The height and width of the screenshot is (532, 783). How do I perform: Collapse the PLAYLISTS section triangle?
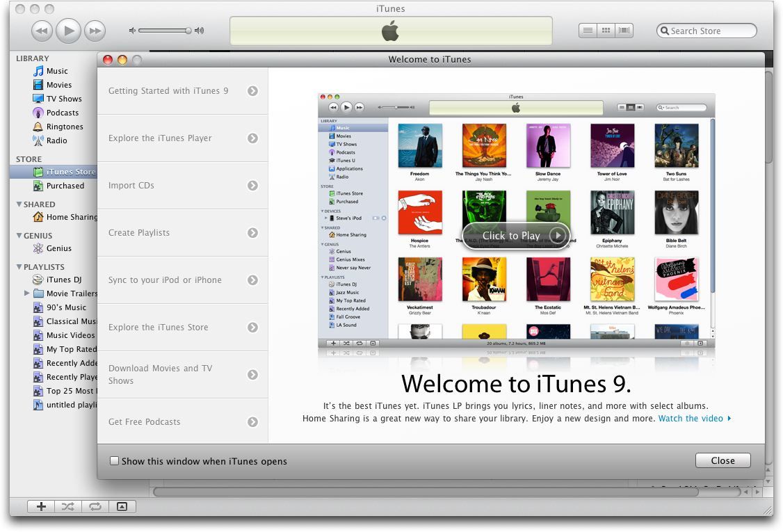click(19, 267)
